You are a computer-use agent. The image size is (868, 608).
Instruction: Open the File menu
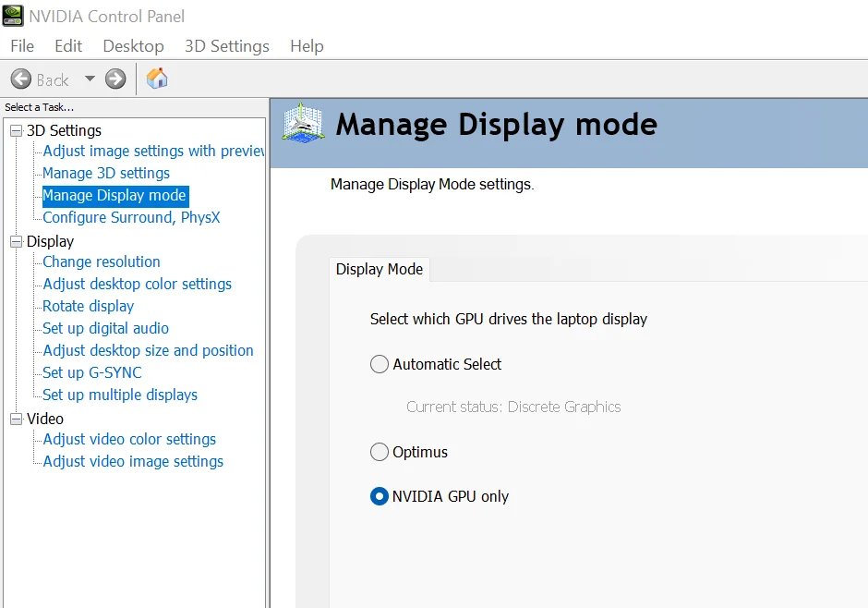pyautogui.click(x=22, y=46)
